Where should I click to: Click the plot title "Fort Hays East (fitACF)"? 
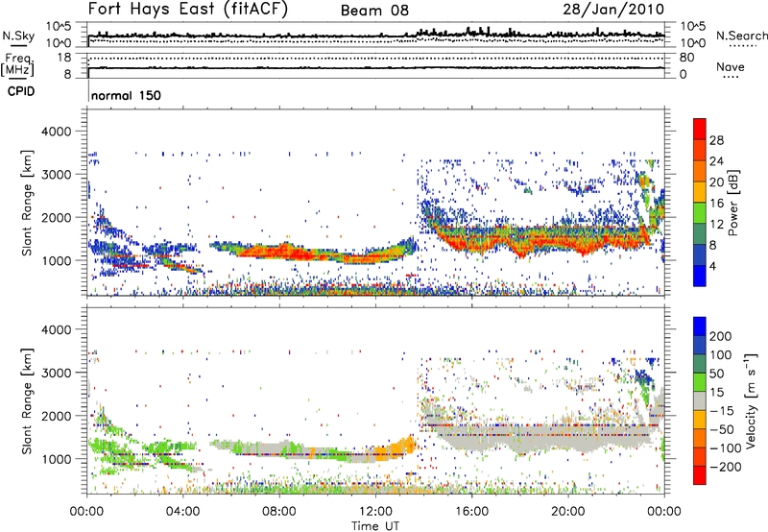pos(188,10)
